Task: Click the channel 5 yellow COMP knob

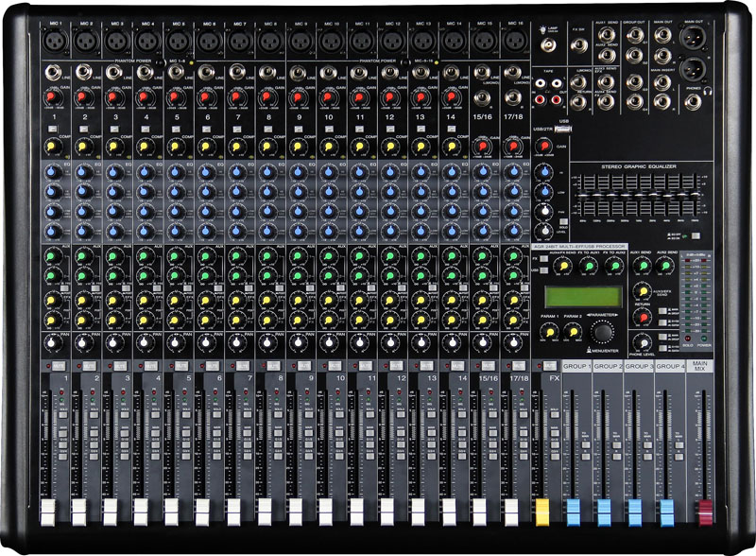Action: point(175,147)
